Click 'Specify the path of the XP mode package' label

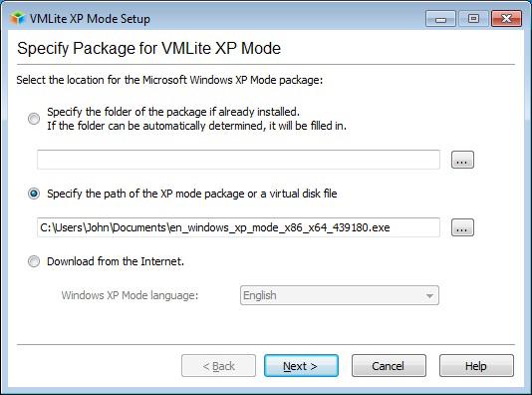192,194
